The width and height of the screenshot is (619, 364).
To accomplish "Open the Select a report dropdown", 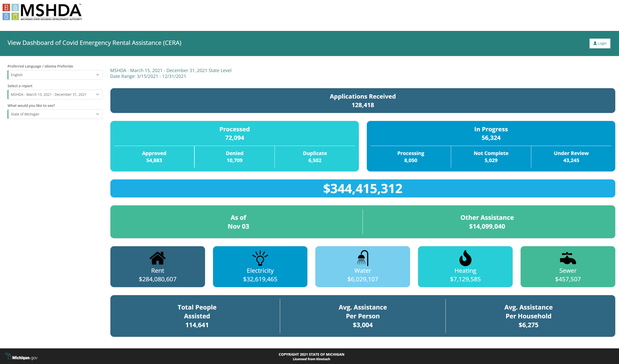I will coord(55,95).
